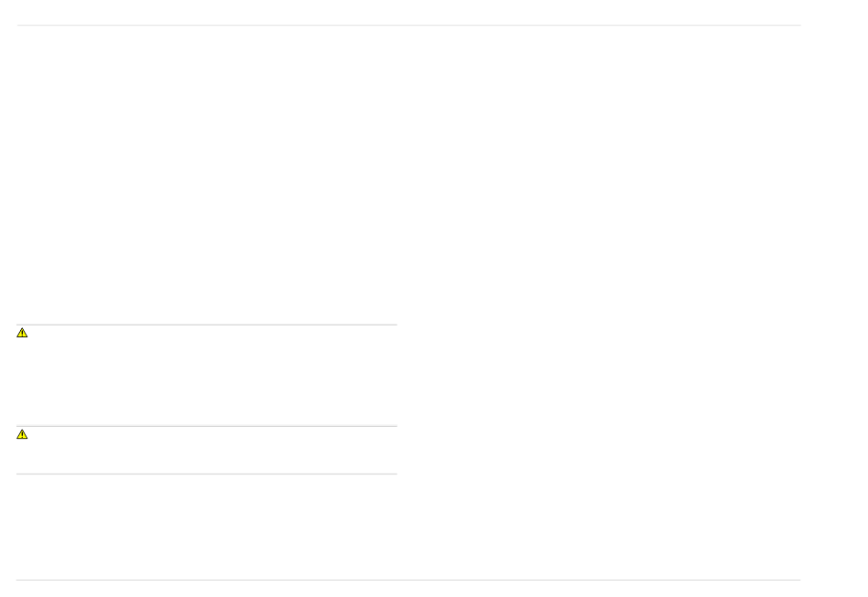Click the lower yellow warning triangle icon
868x597 pixels.
point(22,435)
